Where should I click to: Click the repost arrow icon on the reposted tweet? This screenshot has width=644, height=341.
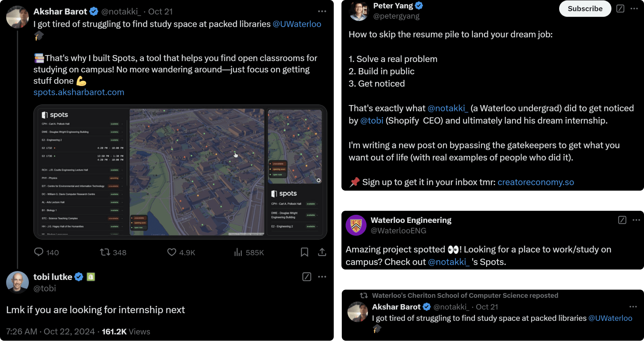(363, 295)
